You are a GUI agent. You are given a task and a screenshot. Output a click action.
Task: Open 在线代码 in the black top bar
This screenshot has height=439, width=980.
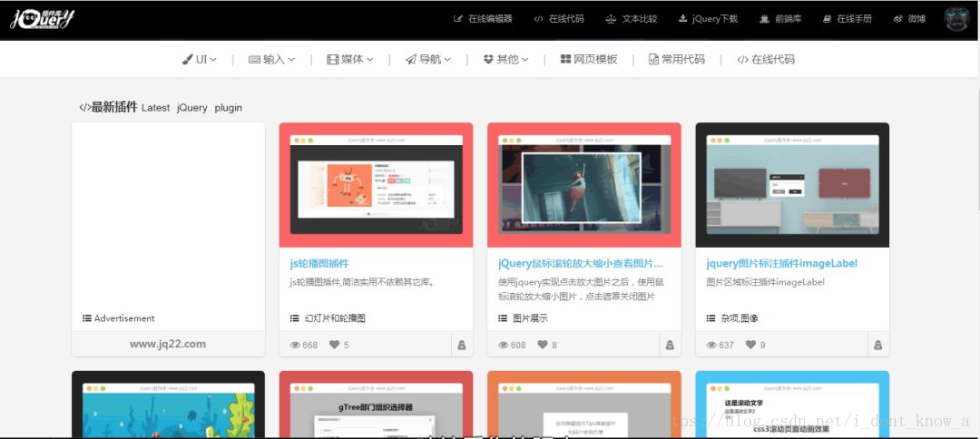[x=559, y=19]
